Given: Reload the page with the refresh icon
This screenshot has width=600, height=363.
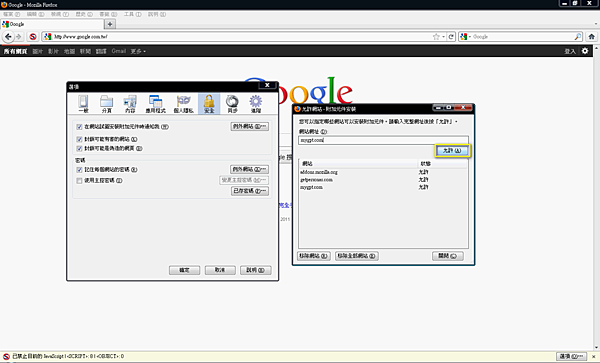Looking at the screenshot, I should tap(451, 37).
